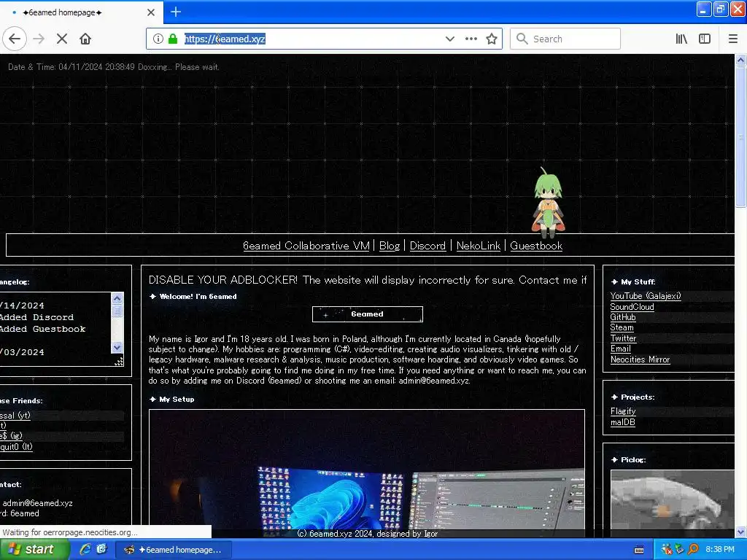Click the 6eamed banner button image
The width and height of the screenshot is (747, 560).
pos(368,314)
